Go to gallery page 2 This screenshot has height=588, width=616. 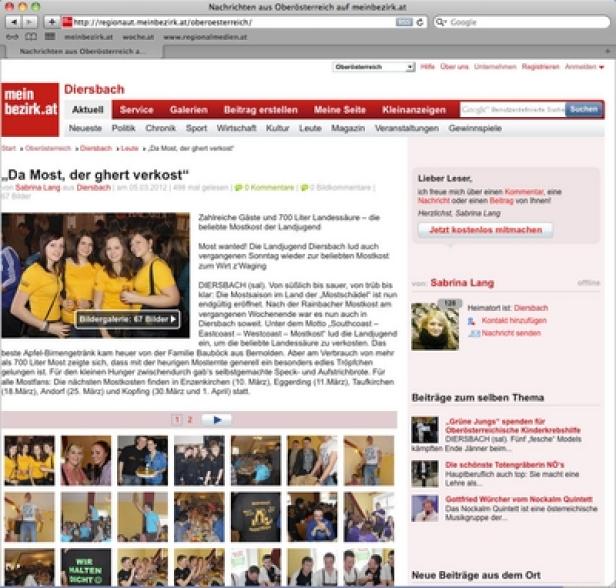point(189,420)
